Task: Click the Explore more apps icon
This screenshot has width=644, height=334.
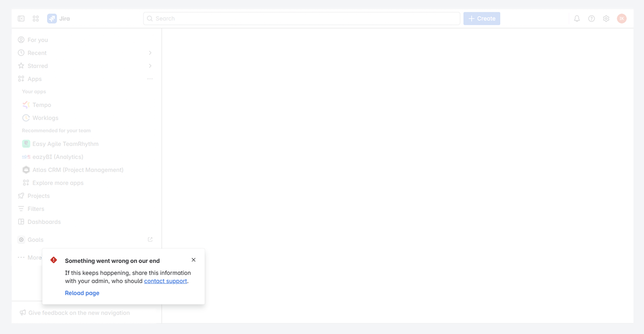Action: (x=26, y=183)
